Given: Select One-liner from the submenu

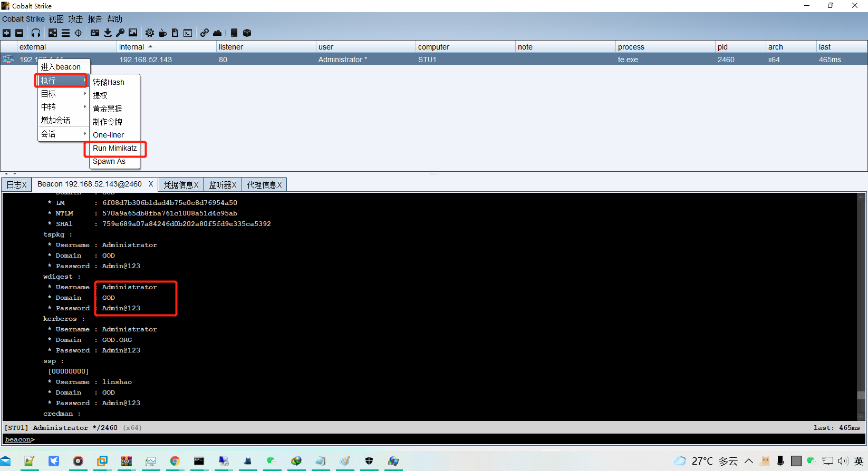Looking at the screenshot, I should [x=114, y=135].
